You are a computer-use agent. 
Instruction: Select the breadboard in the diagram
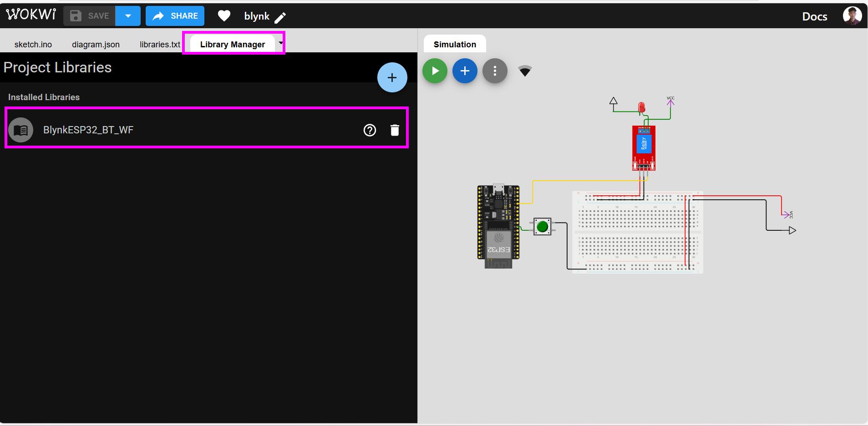click(x=638, y=232)
